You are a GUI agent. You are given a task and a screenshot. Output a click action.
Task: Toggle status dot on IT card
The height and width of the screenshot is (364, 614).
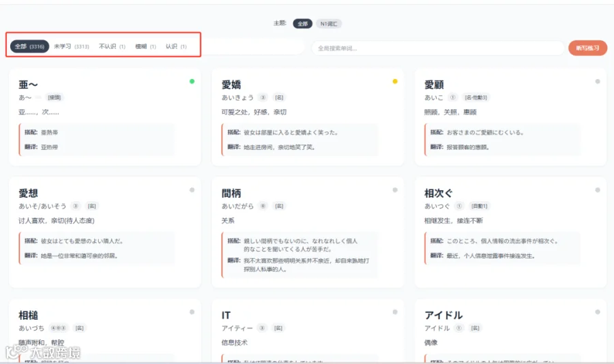pos(395,312)
